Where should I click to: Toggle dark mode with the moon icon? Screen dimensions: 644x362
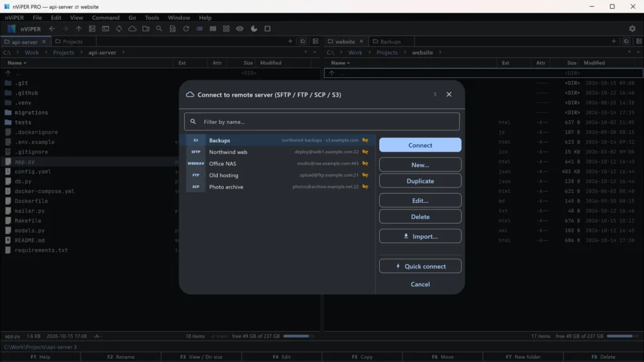click(254, 29)
